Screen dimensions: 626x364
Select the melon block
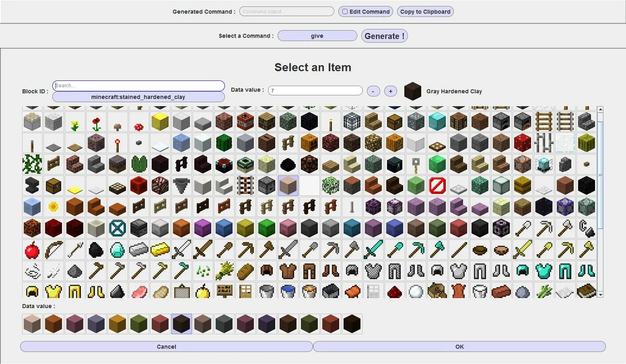tap(587, 143)
